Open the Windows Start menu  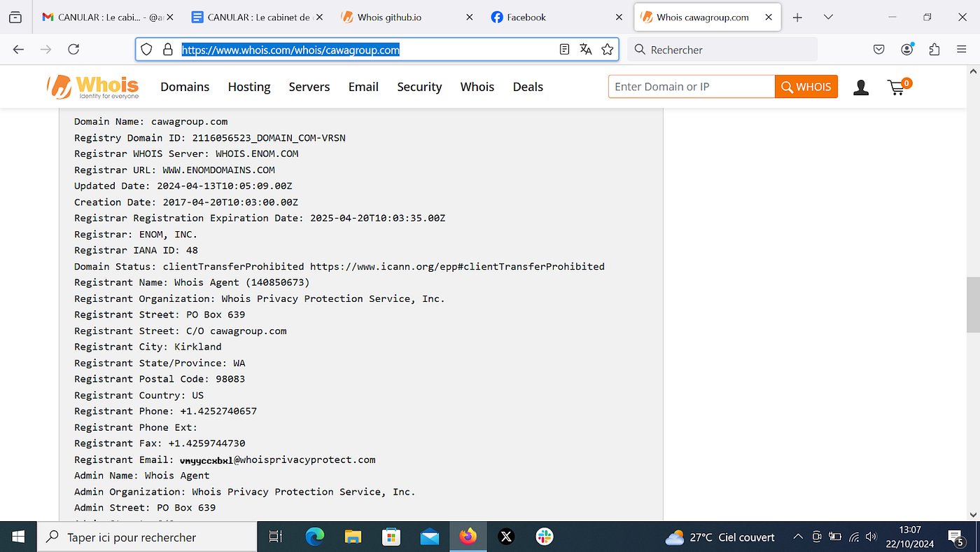18,537
